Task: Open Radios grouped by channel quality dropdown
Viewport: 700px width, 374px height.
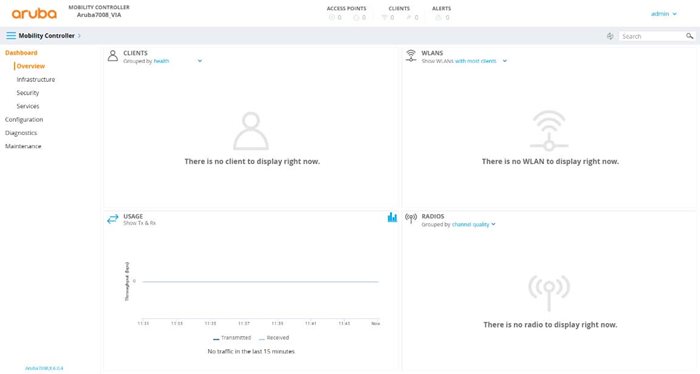Action: (474, 224)
